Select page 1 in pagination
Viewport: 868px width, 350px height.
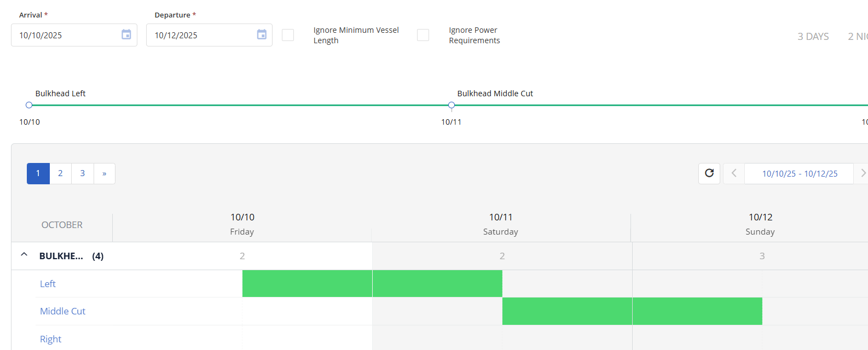[38, 173]
